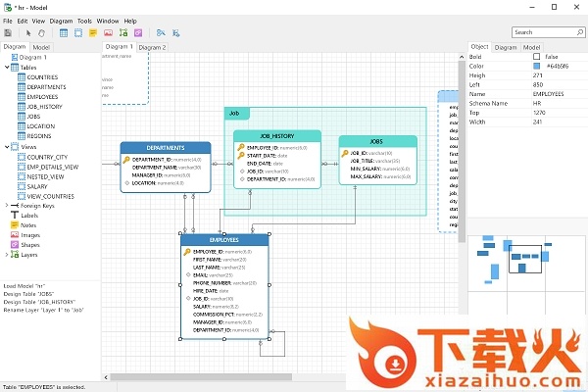Click the search magnifier icon
The width and height of the screenshot is (588, 392).
(580, 32)
